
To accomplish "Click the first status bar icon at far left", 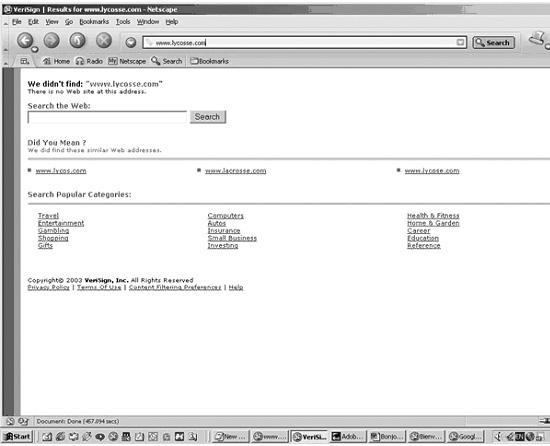I will 10,421.
